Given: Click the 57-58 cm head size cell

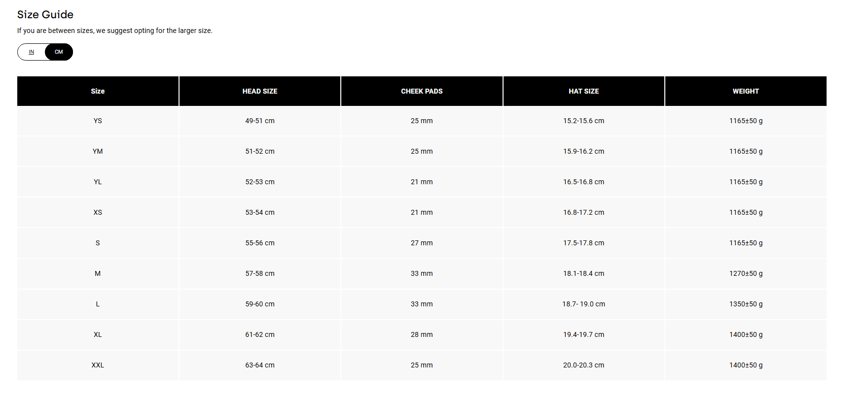Looking at the screenshot, I should pyautogui.click(x=260, y=273).
